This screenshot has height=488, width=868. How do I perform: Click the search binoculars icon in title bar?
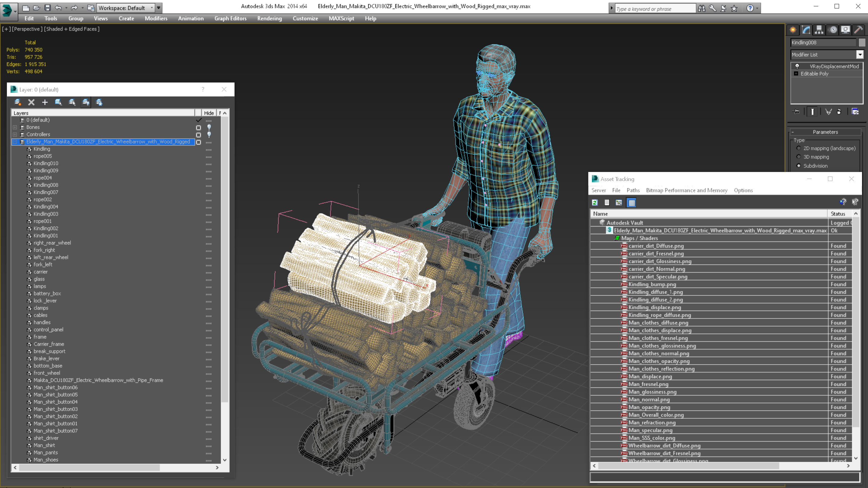point(702,8)
